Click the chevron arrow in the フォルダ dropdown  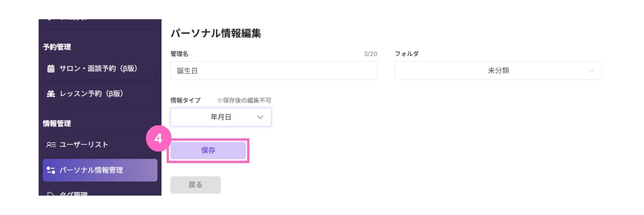click(591, 71)
